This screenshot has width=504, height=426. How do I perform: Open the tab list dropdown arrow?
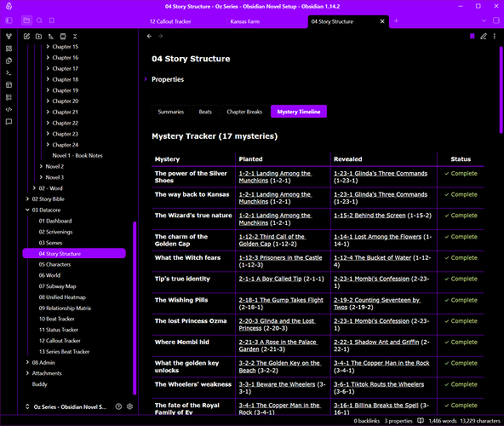(484, 20)
